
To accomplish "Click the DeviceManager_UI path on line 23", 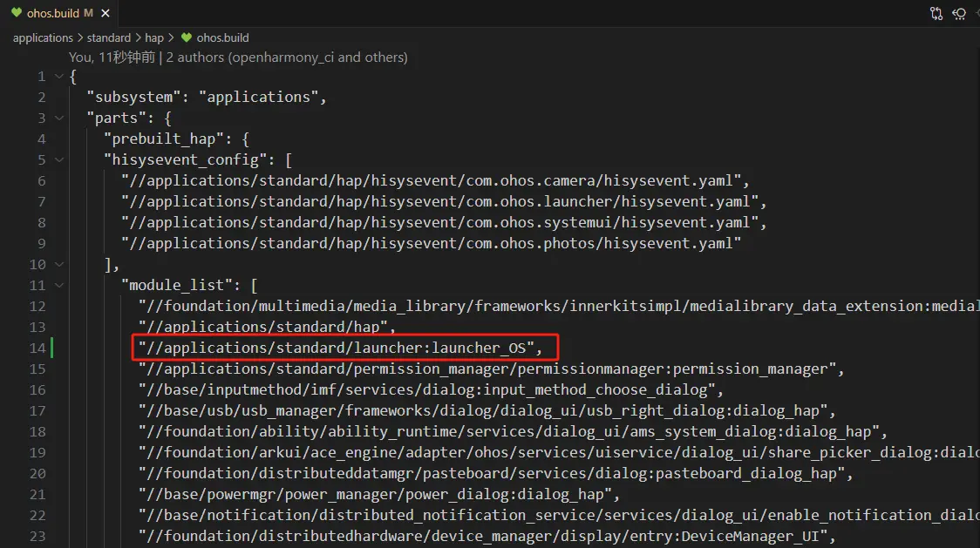I will click(483, 537).
